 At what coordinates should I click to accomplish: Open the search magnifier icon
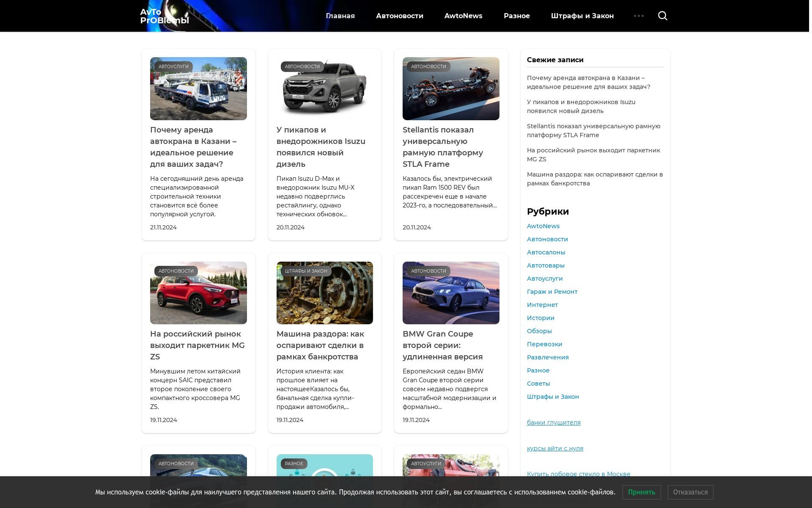(663, 16)
